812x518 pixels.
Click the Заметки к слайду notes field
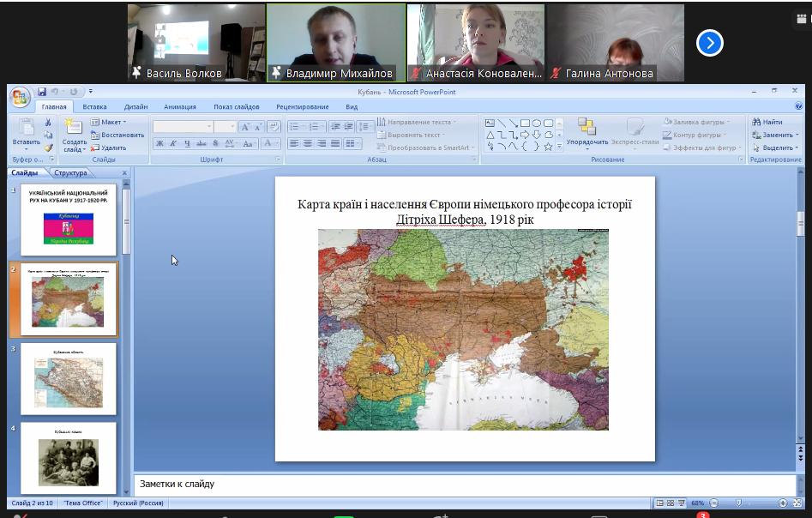click(465, 485)
